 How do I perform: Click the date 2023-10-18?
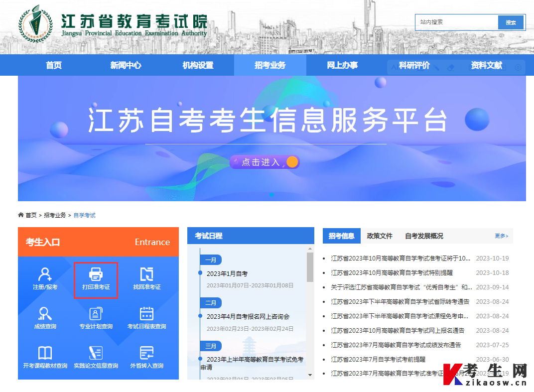point(492,273)
